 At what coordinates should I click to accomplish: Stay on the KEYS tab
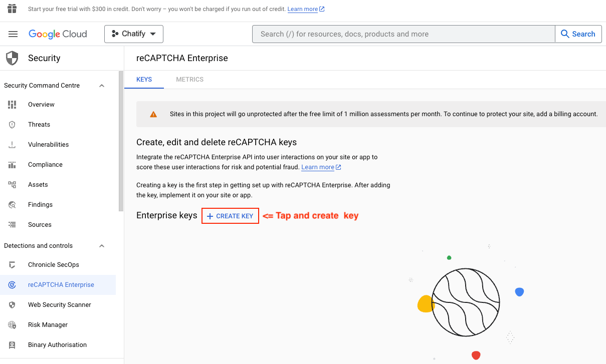click(144, 79)
